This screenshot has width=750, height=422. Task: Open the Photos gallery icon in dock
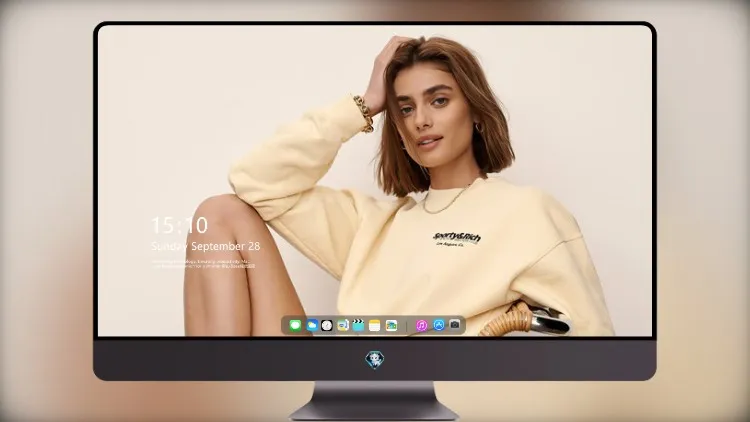[x=391, y=325]
